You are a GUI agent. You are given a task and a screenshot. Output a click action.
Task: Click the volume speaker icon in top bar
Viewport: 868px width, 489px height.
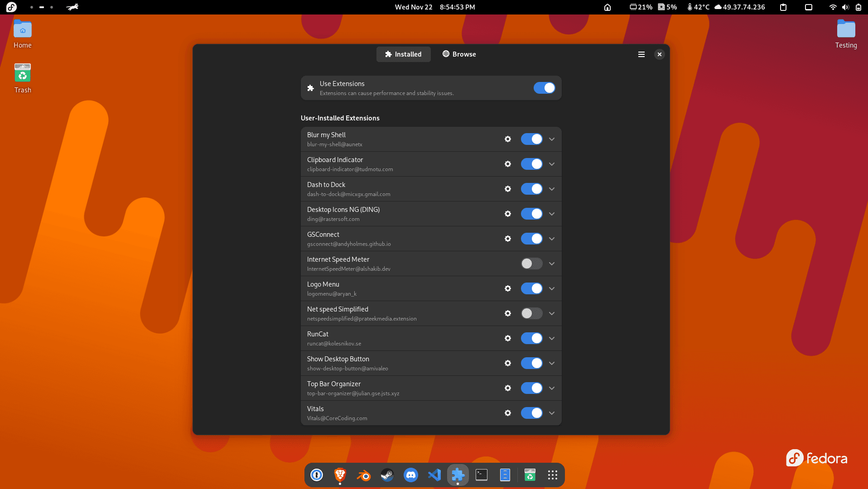coord(845,7)
